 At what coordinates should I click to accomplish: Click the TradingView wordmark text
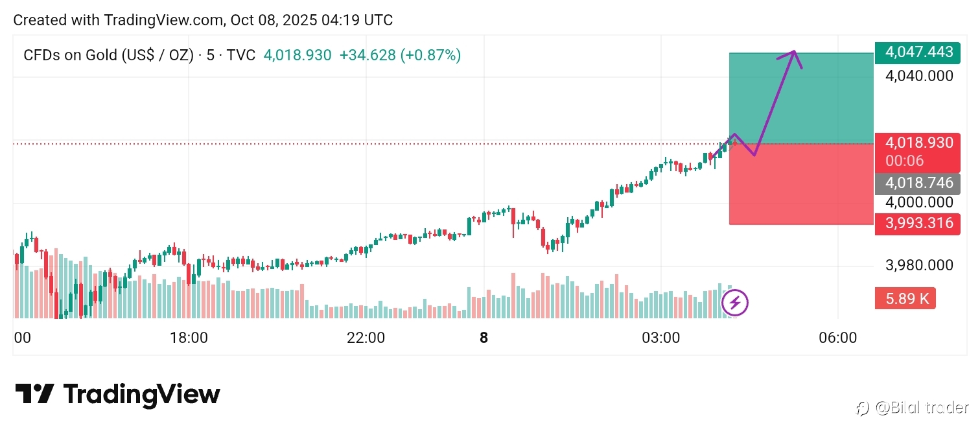141,394
